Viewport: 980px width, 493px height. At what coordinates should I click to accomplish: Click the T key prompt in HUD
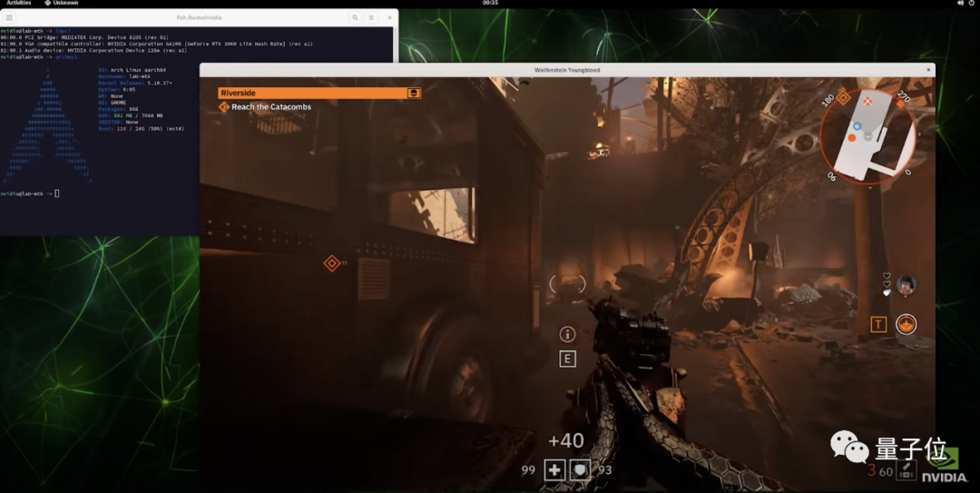(878, 324)
